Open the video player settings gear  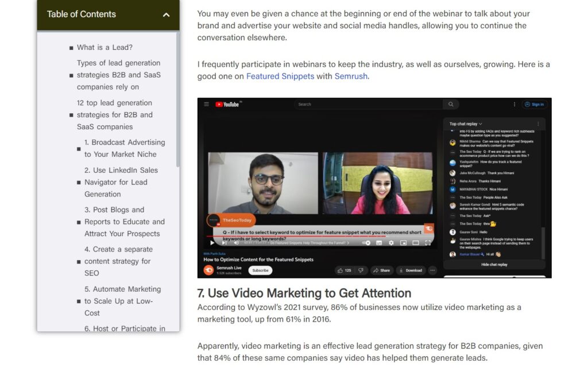click(391, 243)
